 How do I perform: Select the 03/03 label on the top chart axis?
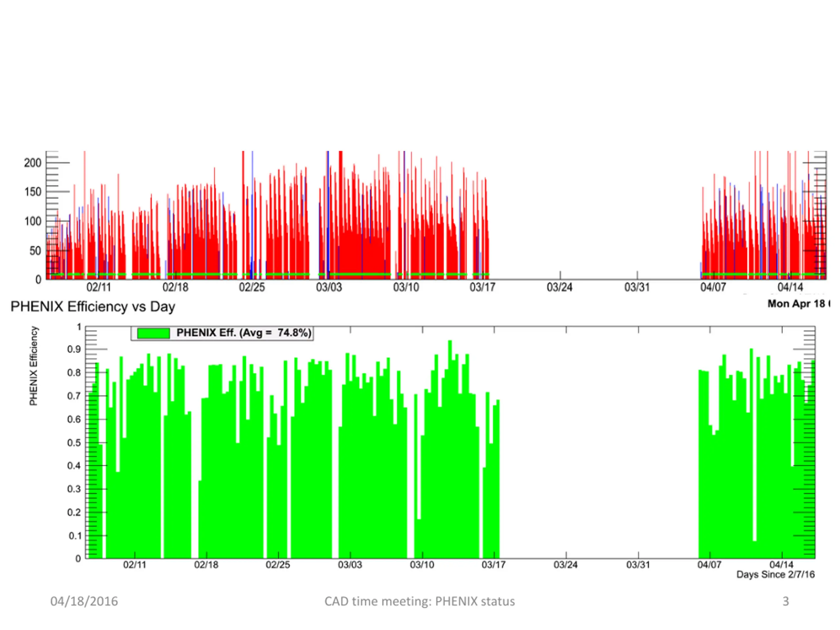pos(329,287)
